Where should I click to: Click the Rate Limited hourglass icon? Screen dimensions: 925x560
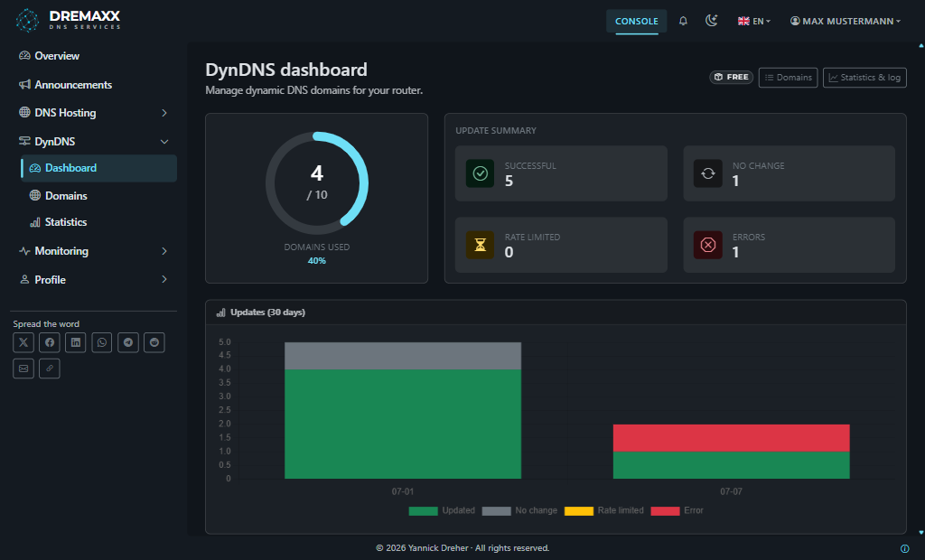(x=481, y=246)
